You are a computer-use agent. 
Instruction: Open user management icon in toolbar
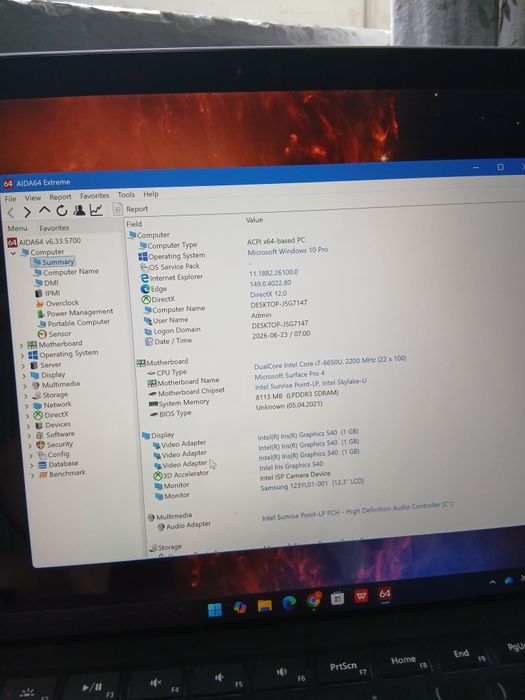coord(79,210)
